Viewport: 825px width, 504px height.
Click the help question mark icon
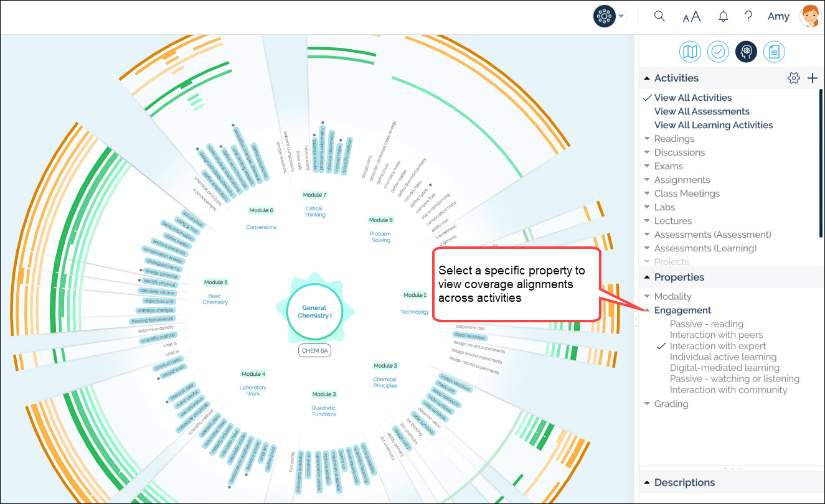coord(749,17)
